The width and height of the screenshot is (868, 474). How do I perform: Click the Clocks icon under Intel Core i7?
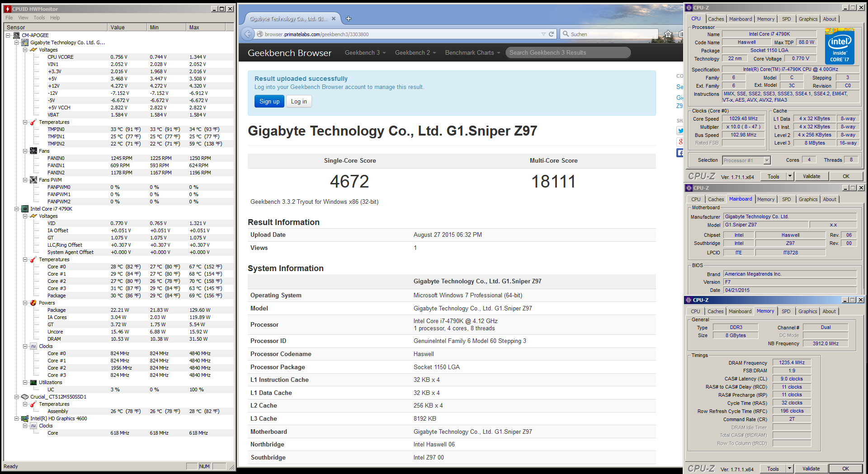pyautogui.click(x=33, y=346)
